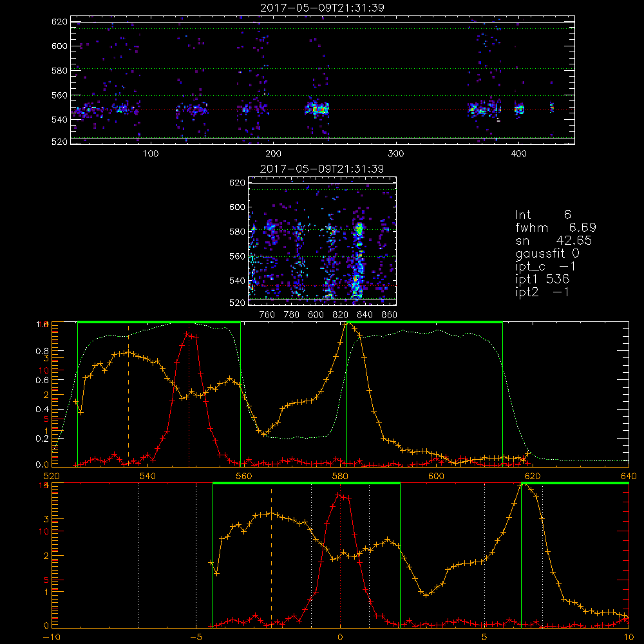The image size is (644, 644).
Task: Click x-axis label 0 on bottom plot
Action: (340, 637)
